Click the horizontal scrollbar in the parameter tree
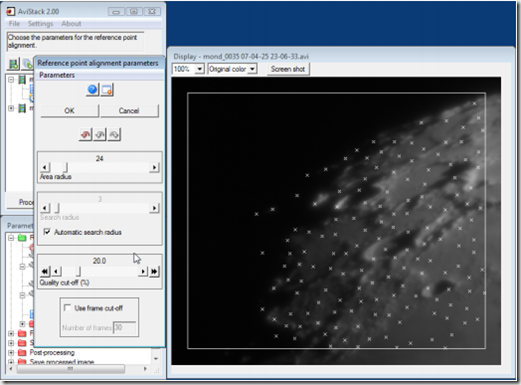This screenshot has width=521, height=385. (71, 369)
